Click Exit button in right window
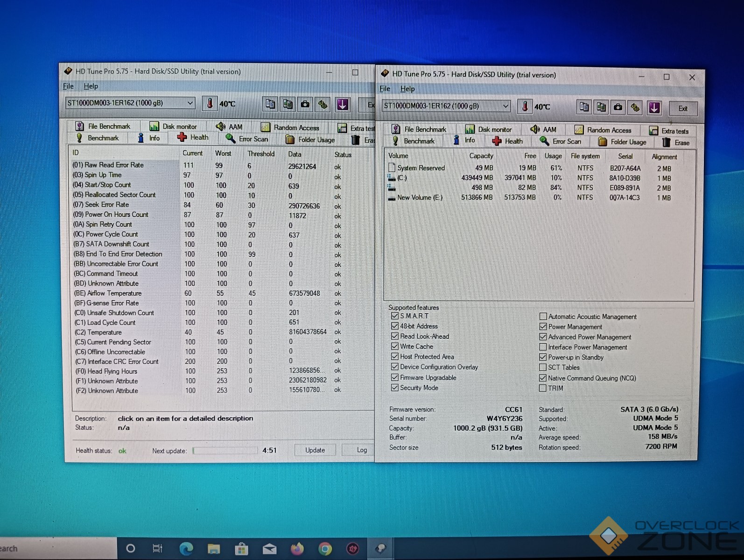The height and width of the screenshot is (560, 744). point(683,108)
